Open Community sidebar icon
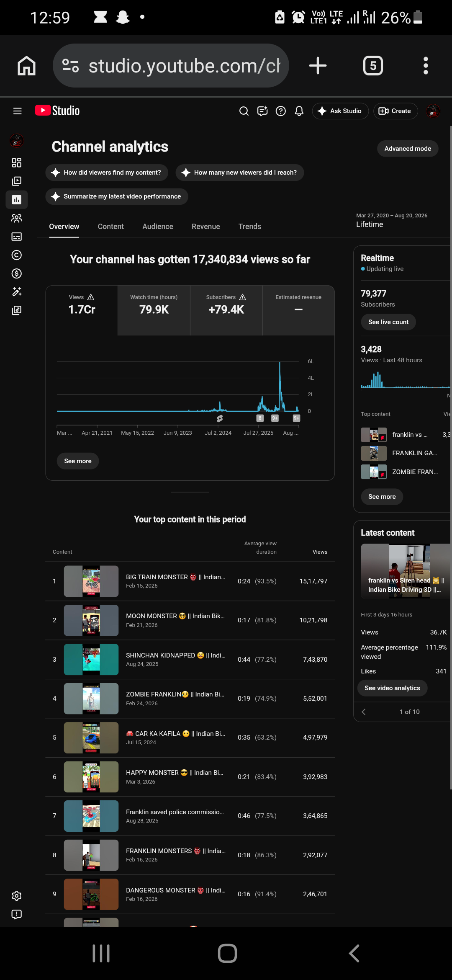452x980 pixels. point(17,218)
